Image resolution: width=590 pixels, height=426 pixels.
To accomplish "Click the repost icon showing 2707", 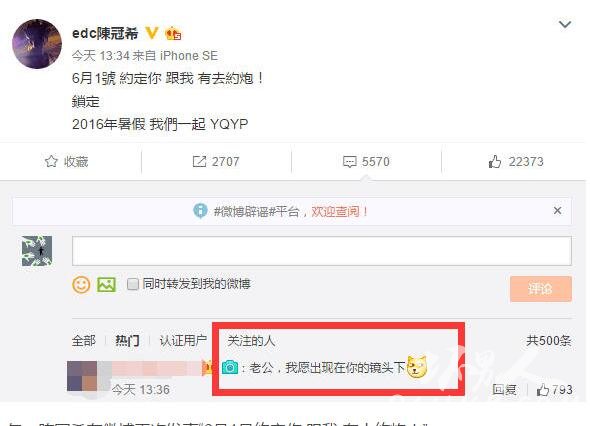I will pyautogui.click(x=199, y=162).
